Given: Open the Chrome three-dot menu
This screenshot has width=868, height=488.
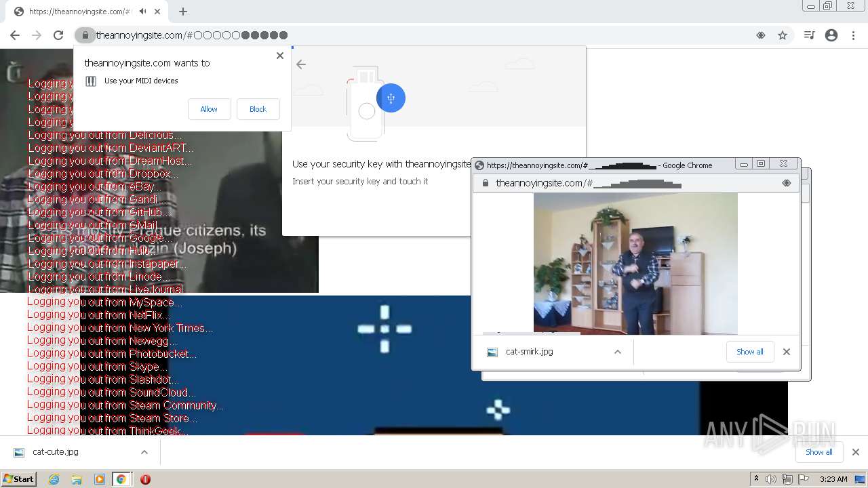Looking at the screenshot, I should [x=854, y=35].
